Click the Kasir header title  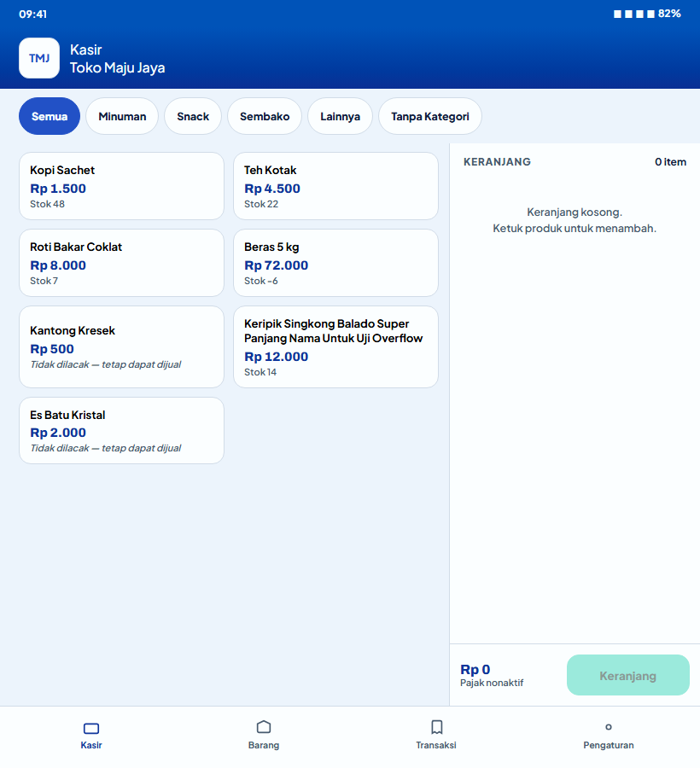[x=85, y=49]
